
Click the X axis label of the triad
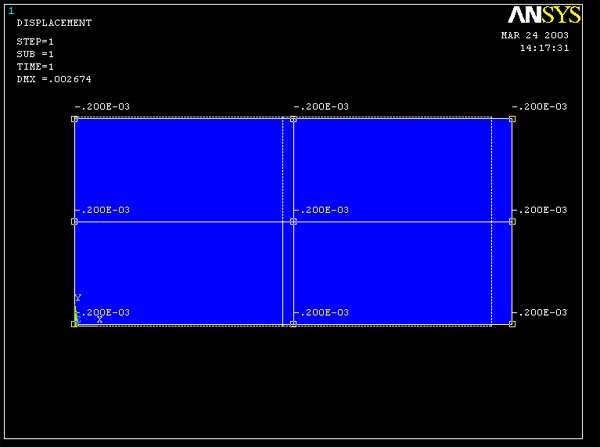pyautogui.click(x=100, y=320)
